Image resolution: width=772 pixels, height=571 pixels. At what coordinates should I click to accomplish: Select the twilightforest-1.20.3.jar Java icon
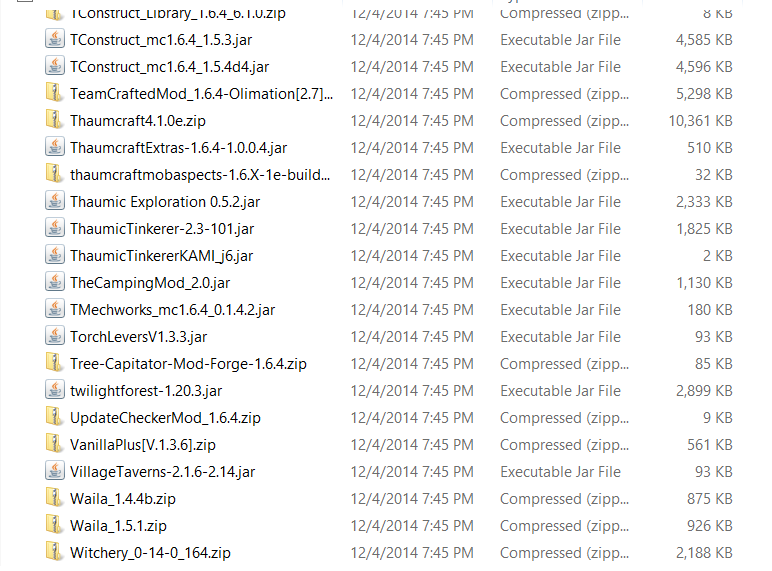pos(55,390)
